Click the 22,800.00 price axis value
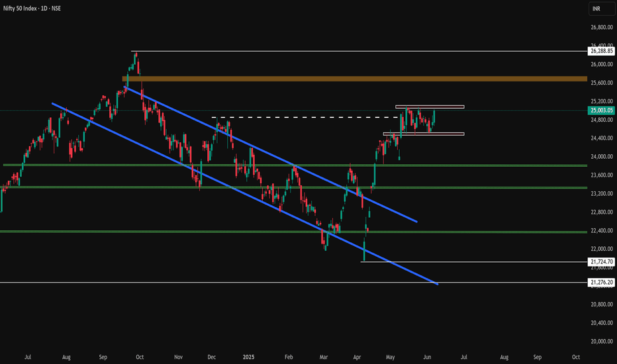The width and height of the screenshot is (617, 364). (602, 212)
